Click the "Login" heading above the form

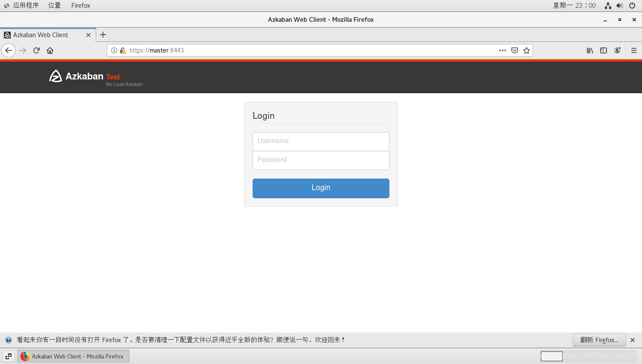tap(263, 116)
